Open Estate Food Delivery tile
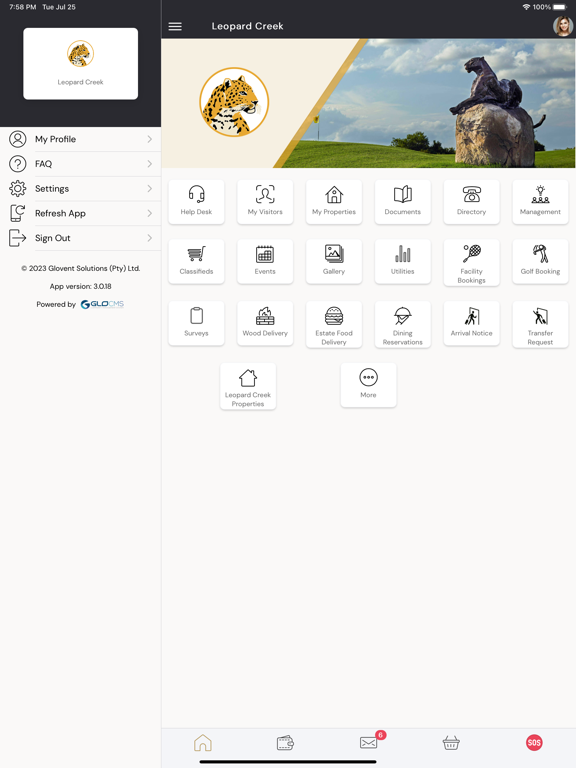Image resolution: width=576 pixels, height=768 pixels. pos(334,324)
